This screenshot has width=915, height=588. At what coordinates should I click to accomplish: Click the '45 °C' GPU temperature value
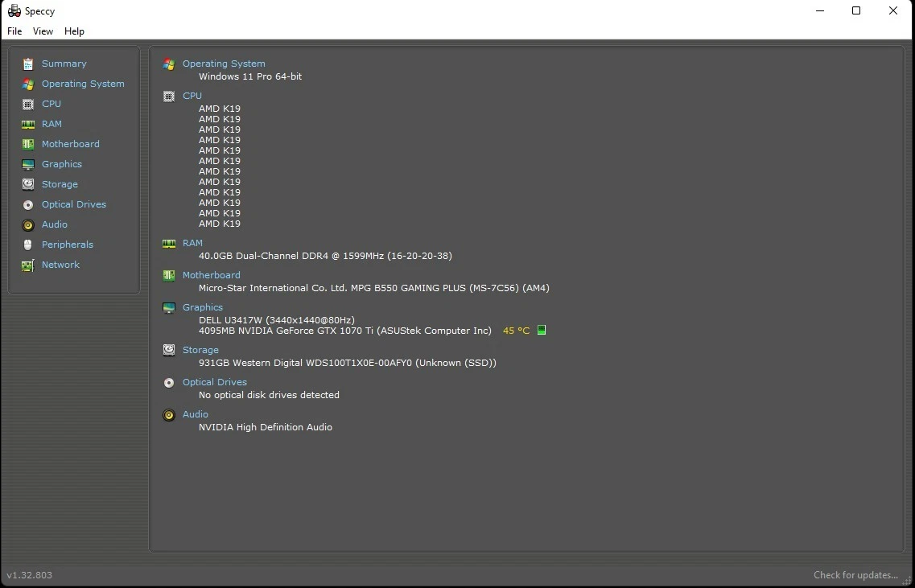pos(517,331)
